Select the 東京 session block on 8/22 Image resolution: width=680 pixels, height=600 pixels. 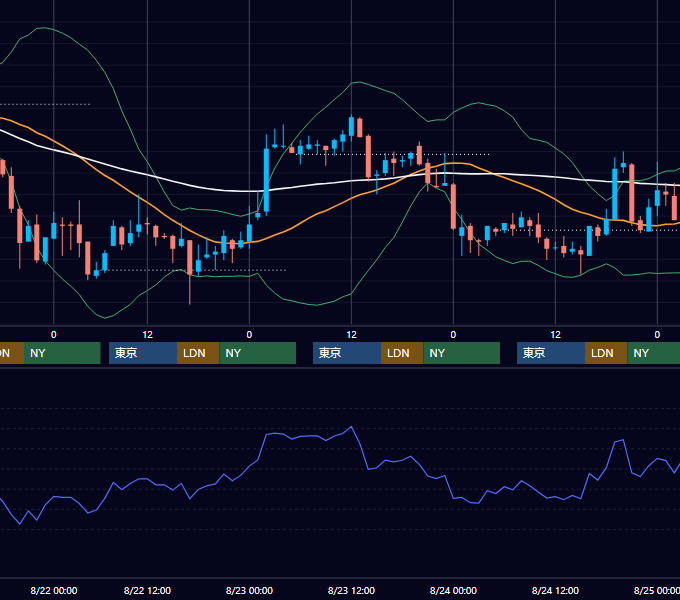point(143,353)
